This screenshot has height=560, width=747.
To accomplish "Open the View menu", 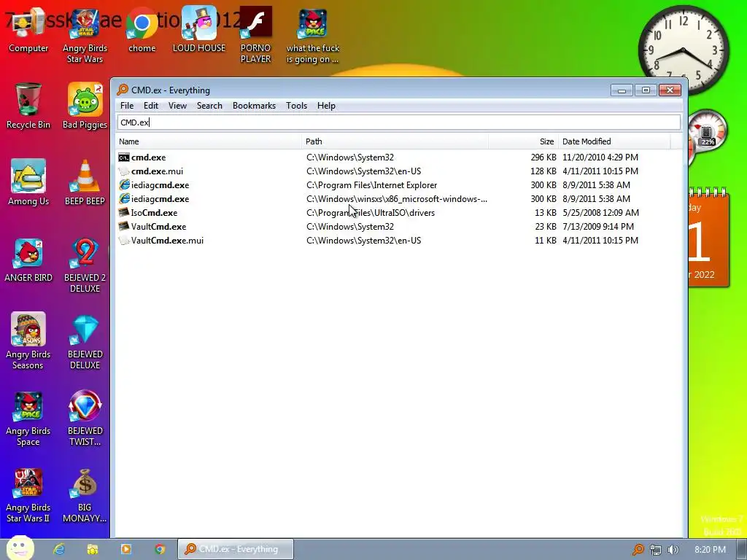I will (177, 106).
